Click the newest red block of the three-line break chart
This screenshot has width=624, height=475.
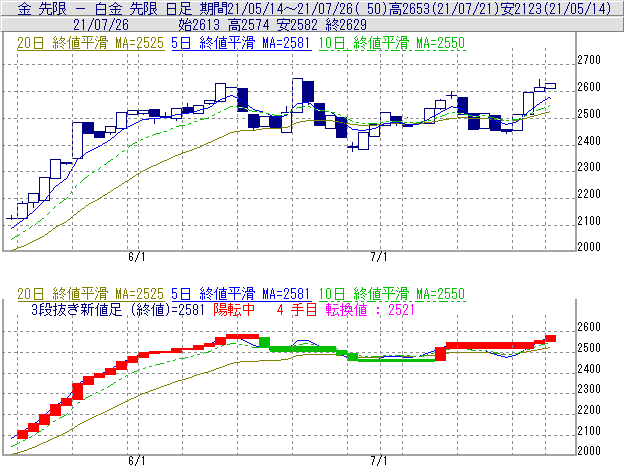550,339
